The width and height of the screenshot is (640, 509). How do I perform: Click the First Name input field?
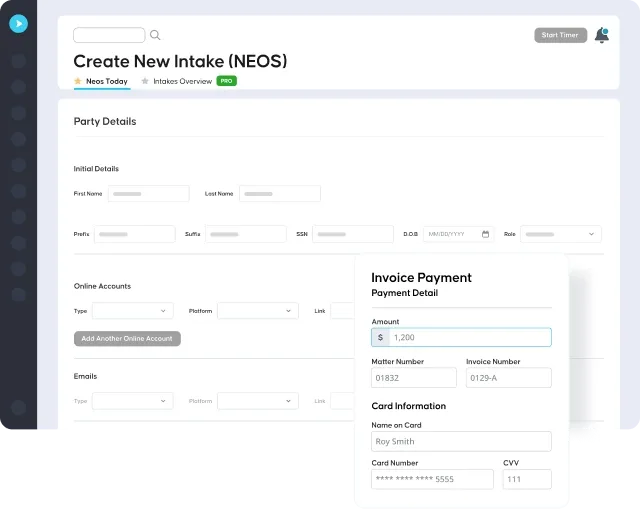click(148, 194)
